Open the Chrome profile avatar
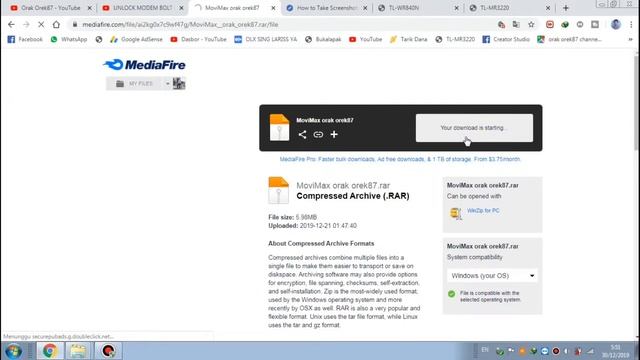 click(x=616, y=24)
